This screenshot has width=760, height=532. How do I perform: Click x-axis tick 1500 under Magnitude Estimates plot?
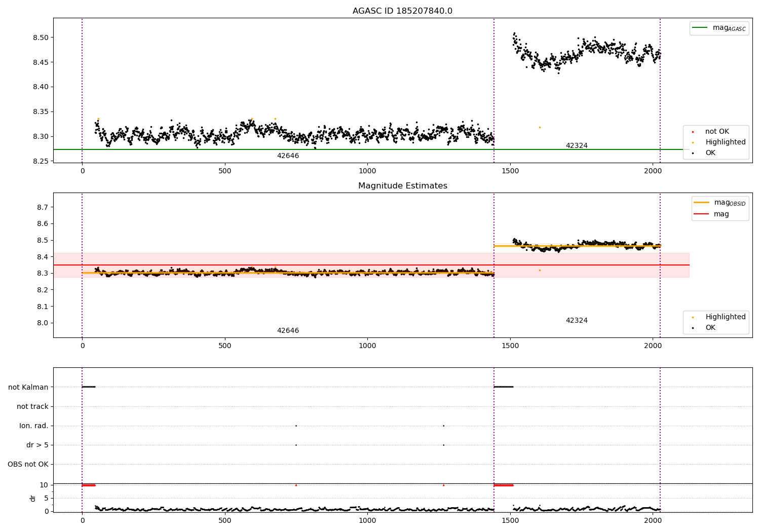pyautogui.click(x=510, y=346)
